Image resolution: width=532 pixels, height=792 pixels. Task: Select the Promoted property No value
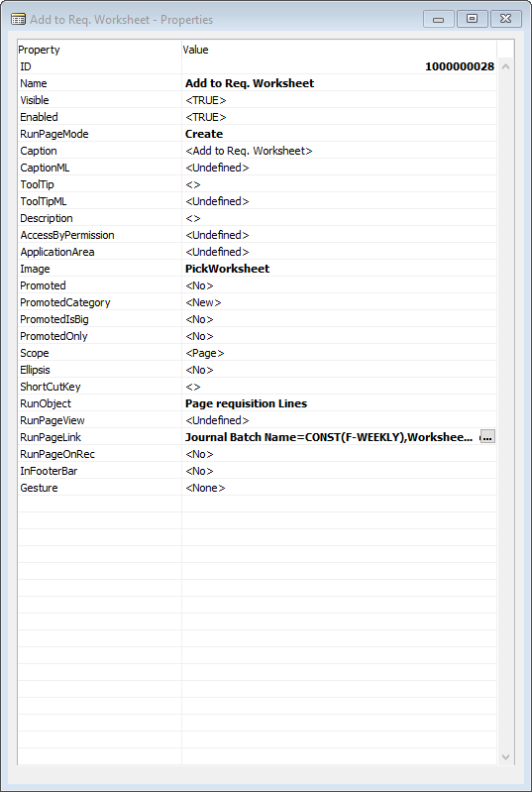point(199,285)
